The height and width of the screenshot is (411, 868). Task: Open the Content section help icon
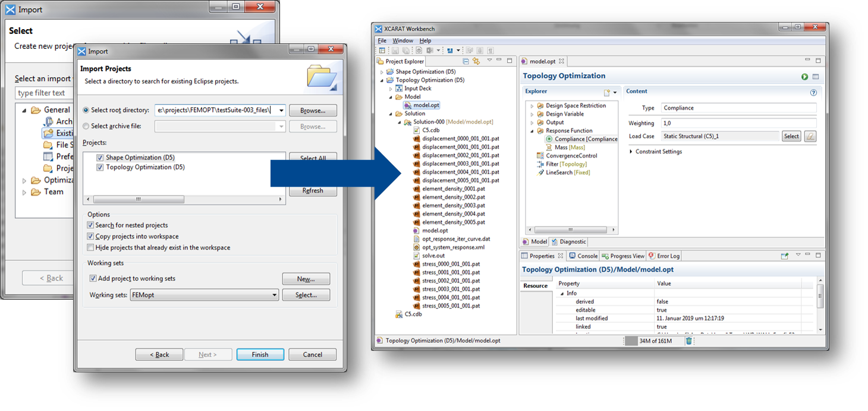pos(813,92)
